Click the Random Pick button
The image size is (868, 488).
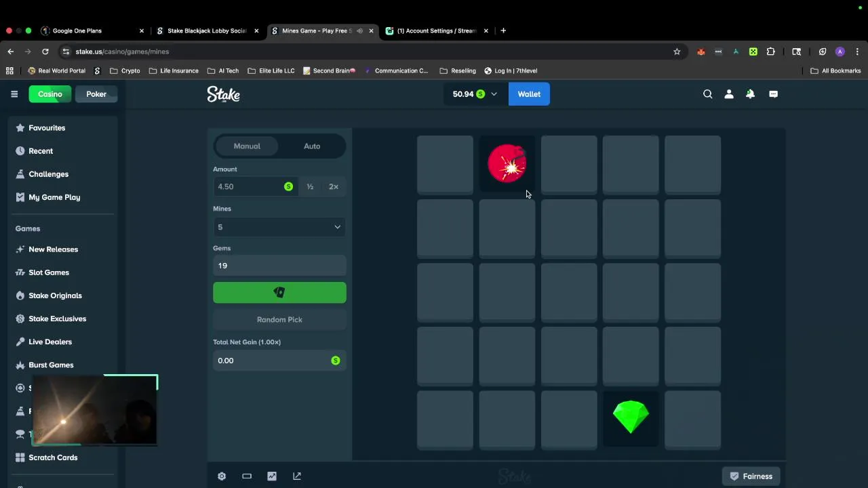[x=279, y=319]
